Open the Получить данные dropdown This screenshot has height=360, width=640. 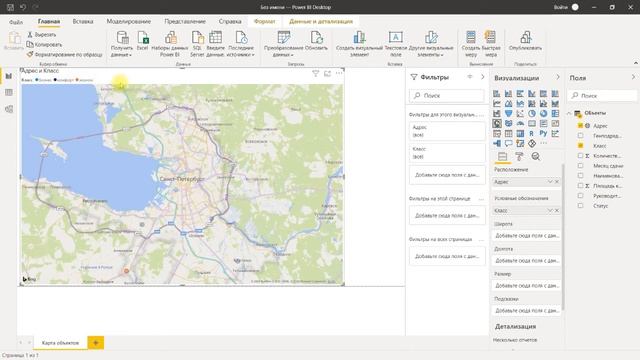tap(122, 44)
